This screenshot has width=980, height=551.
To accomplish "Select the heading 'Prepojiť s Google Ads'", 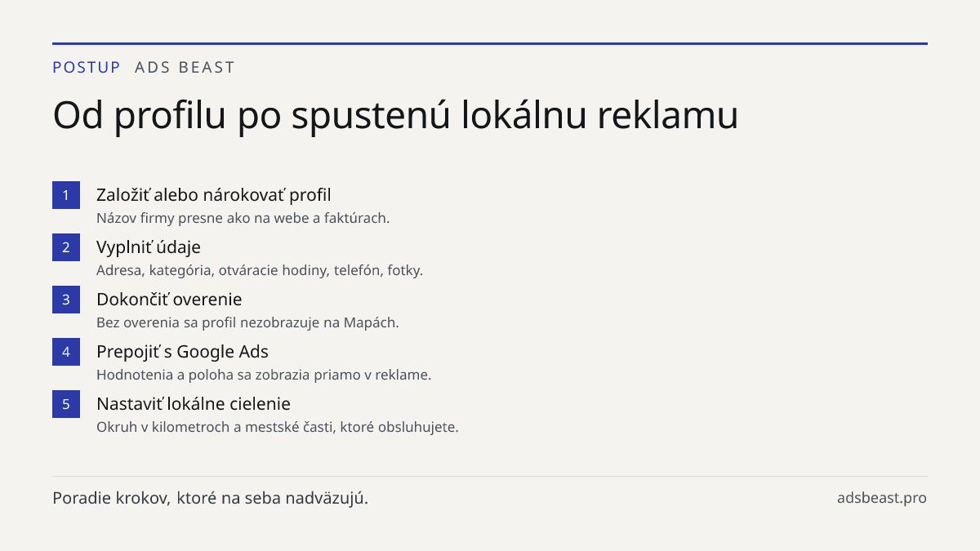I will pos(182,352).
